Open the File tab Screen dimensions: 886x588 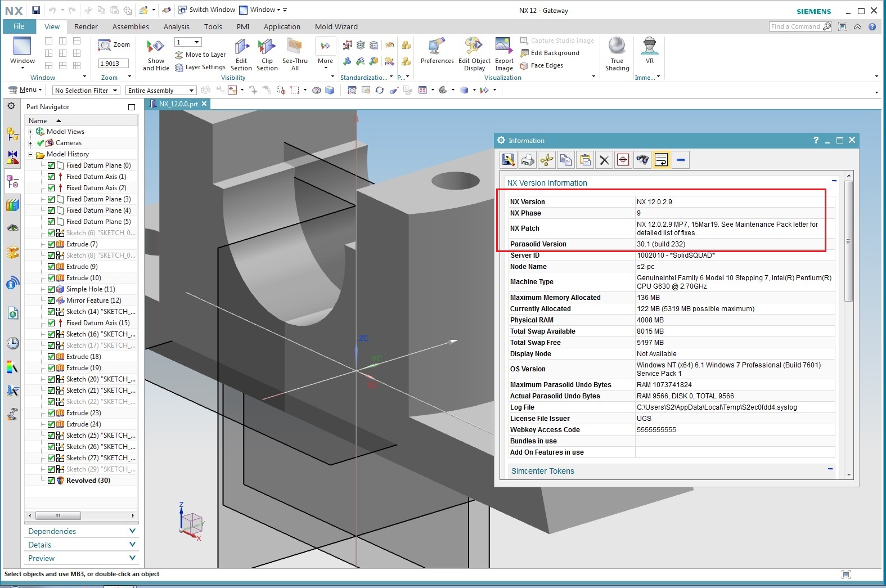point(19,26)
